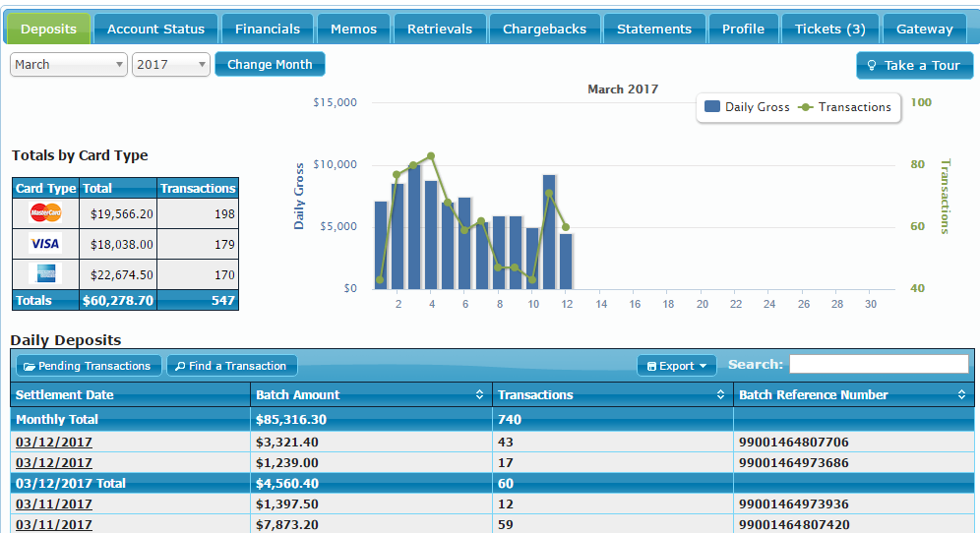
Task: Click Find a Transaction search button
Action: click(x=231, y=366)
